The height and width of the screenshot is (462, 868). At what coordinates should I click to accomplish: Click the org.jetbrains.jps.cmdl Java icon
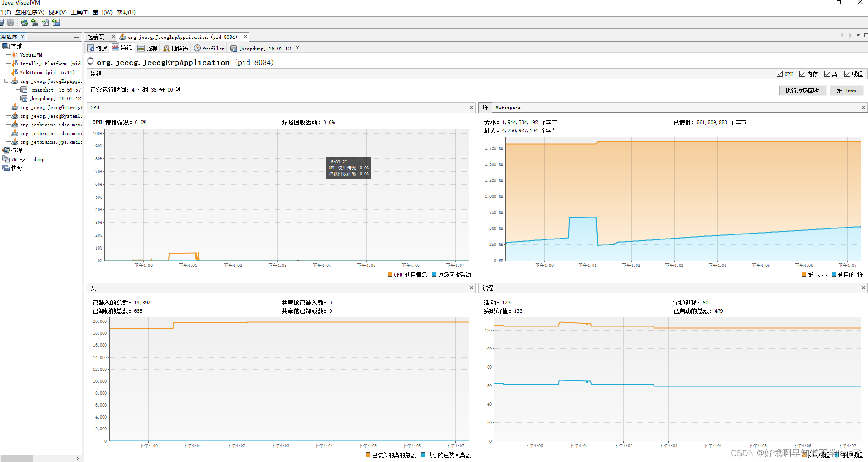[x=15, y=142]
